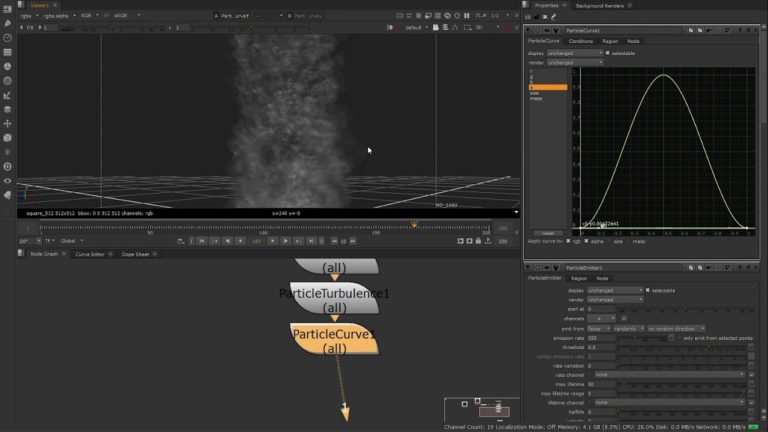Viewport: 768px width, 432px height.
Task: Open the 3D nodes cube icon
Action: pyautogui.click(x=7, y=138)
